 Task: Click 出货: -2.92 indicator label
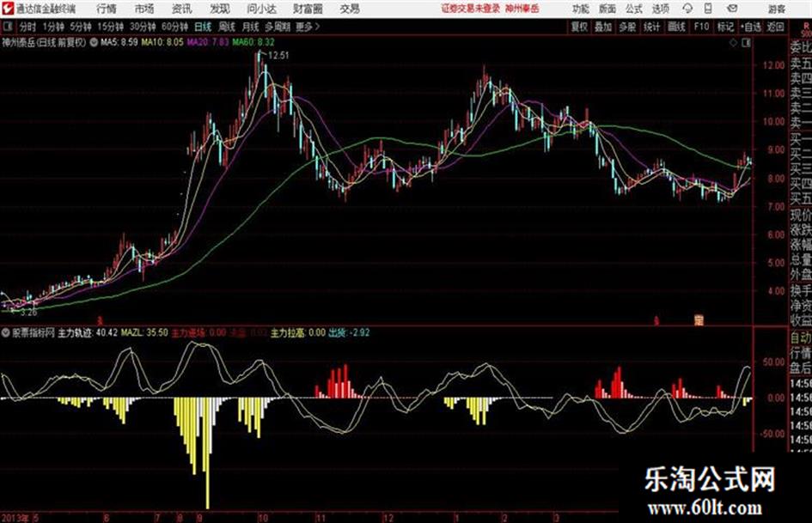tap(349, 332)
